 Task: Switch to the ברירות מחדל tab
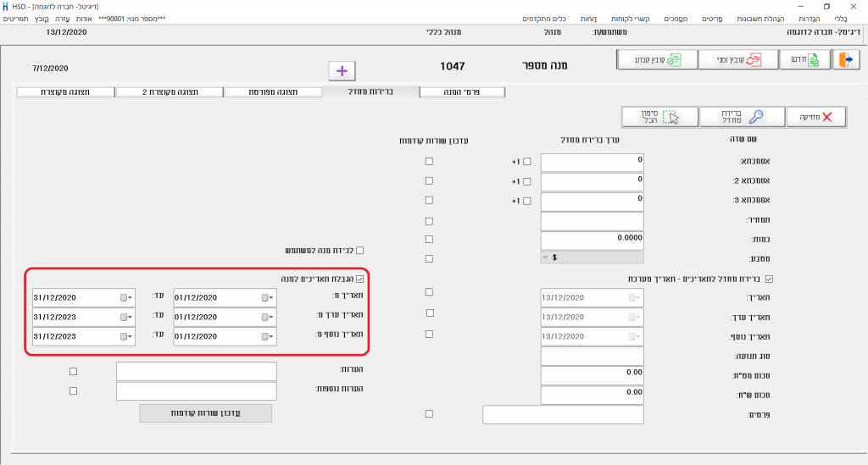click(x=371, y=91)
